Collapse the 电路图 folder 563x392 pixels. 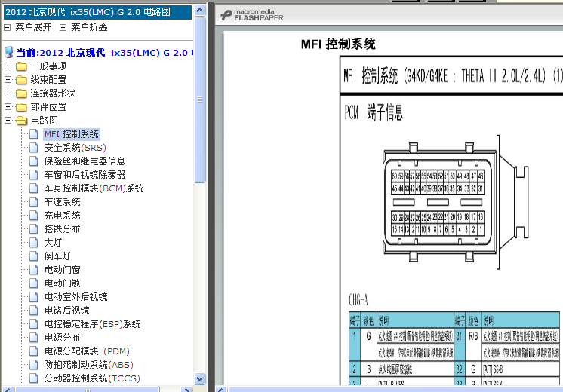(x=8, y=121)
